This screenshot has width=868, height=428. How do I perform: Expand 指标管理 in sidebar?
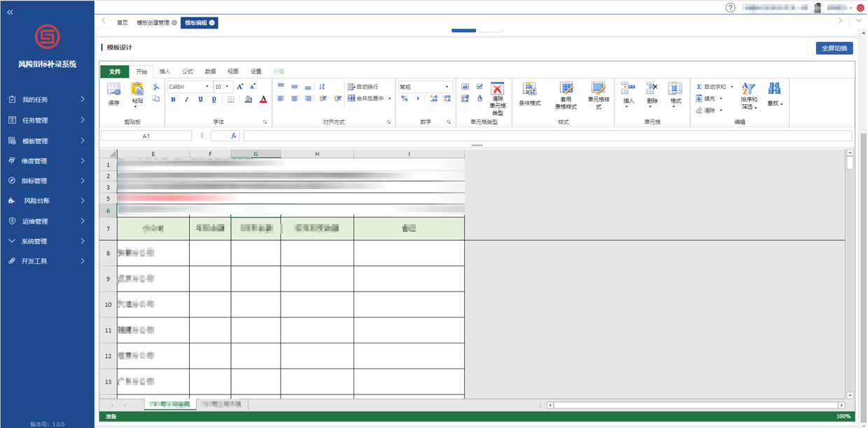coord(48,180)
